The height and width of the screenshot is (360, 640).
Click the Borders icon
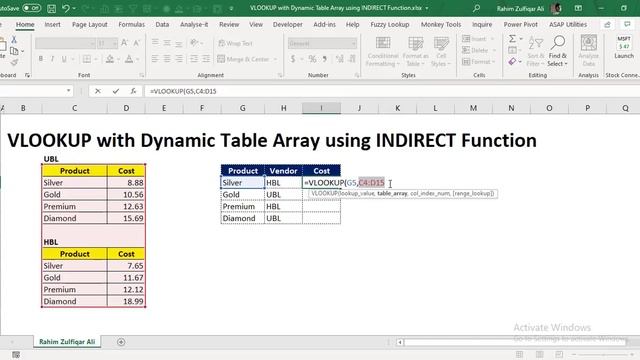87,59
